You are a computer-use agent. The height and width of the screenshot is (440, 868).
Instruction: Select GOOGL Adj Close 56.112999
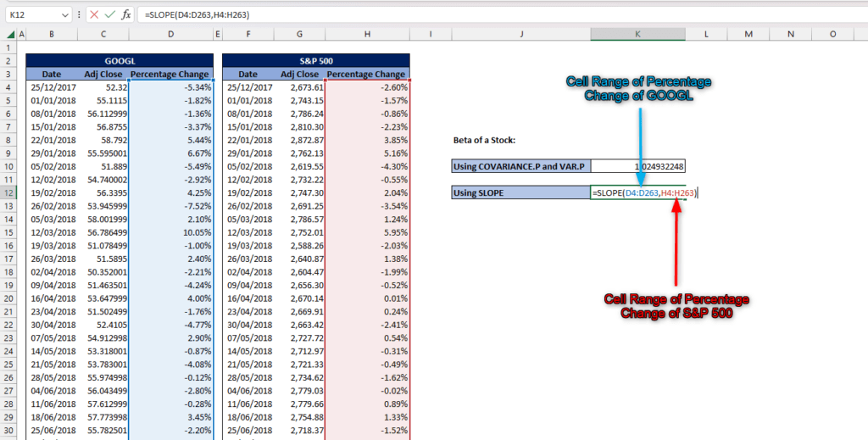pos(103,114)
